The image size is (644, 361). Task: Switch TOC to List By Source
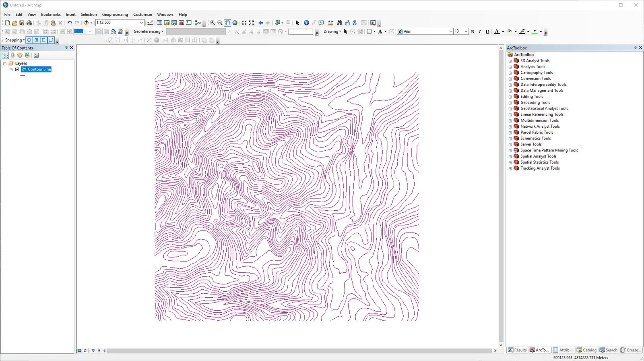(12, 55)
